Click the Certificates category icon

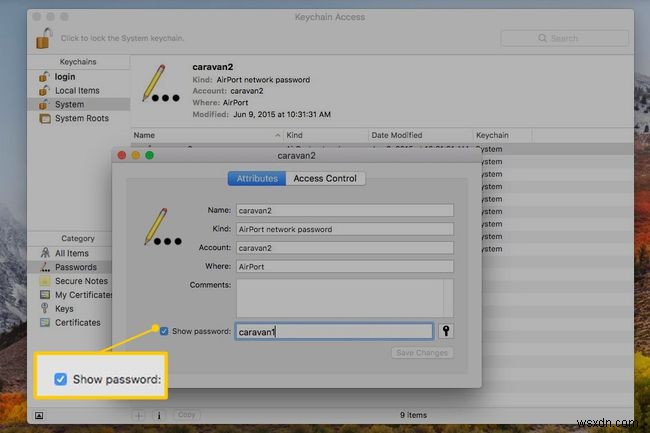pos(45,322)
